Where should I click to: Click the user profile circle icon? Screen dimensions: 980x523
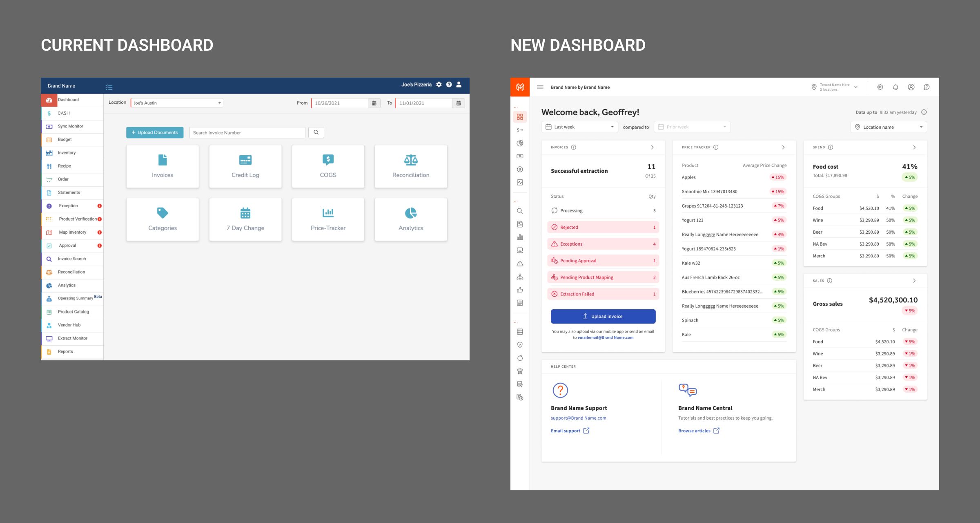pos(911,87)
